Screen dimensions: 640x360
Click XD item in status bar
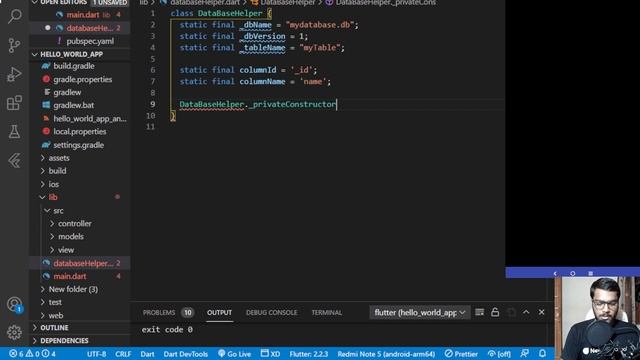[x=271, y=354]
